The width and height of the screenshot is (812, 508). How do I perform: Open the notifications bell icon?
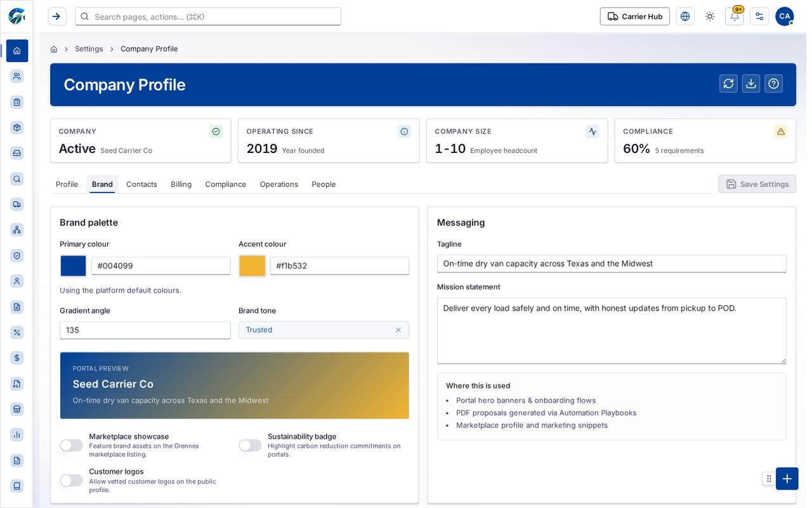tap(735, 17)
